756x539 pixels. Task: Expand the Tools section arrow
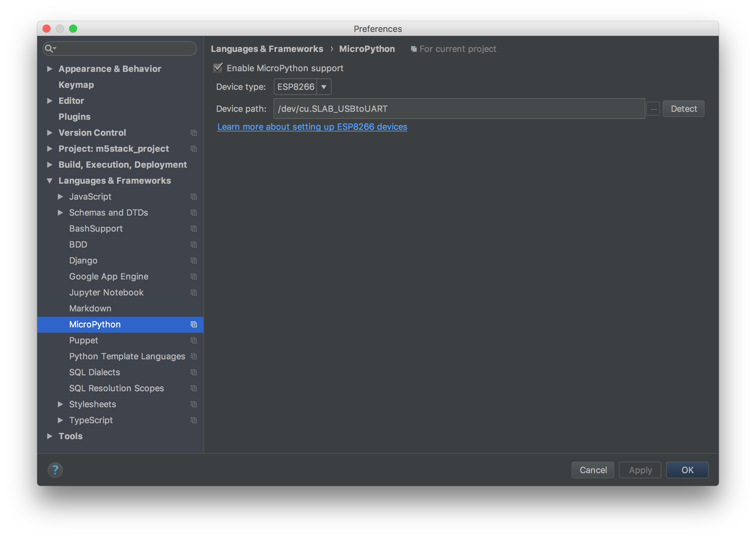pyautogui.click(x=50, y=436)
